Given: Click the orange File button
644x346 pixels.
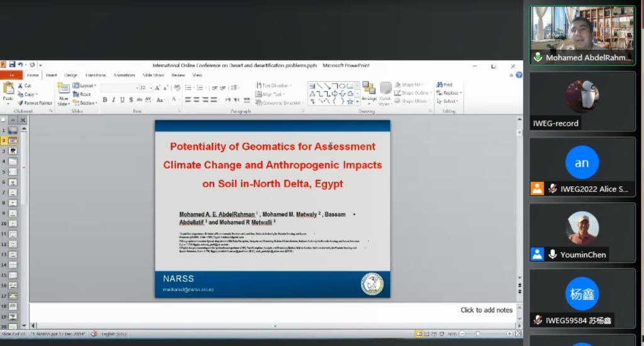Looking at the screenshot, I should (x=11, y=75).
